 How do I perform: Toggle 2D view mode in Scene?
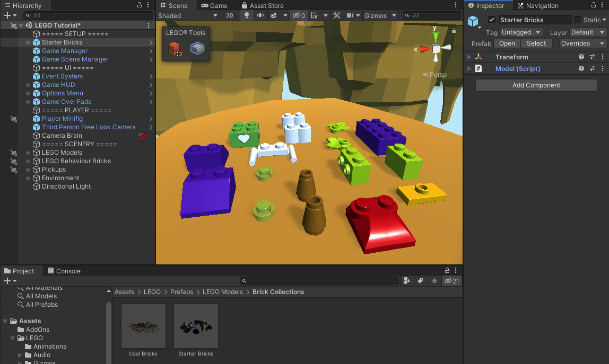coord(230,16)
